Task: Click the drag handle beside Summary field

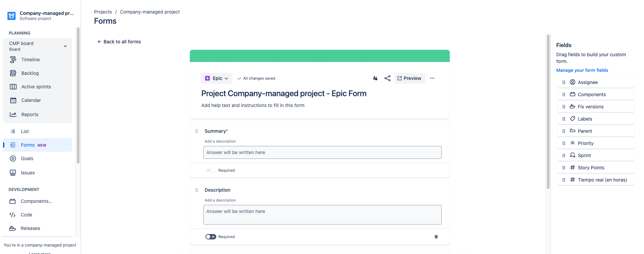Action: click(x=197, y=131)
